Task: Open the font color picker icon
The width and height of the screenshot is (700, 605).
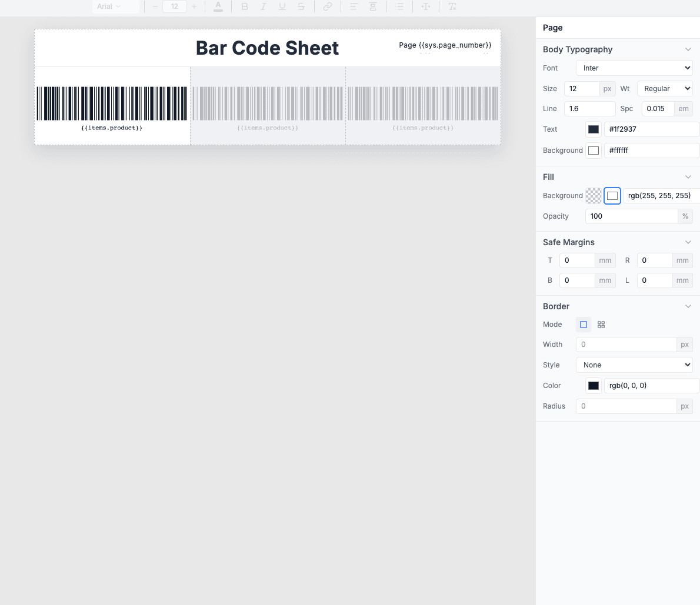Action: point(218,6)
